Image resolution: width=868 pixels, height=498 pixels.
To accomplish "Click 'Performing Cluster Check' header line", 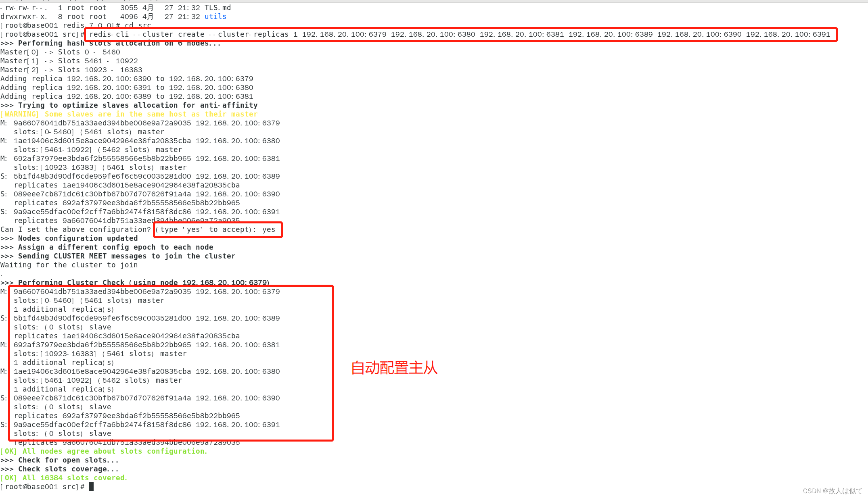I will [x=135, y=282].
